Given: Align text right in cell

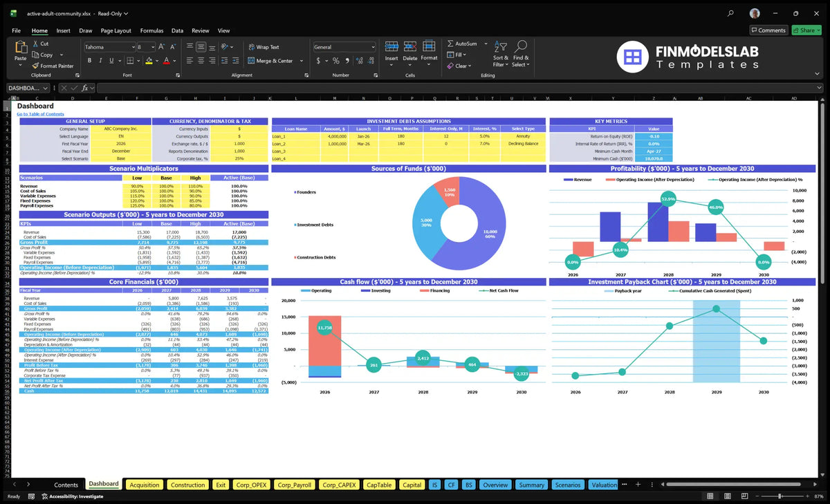Looking at the screenshot, I should pyautogui.click(x=212, y=61).
